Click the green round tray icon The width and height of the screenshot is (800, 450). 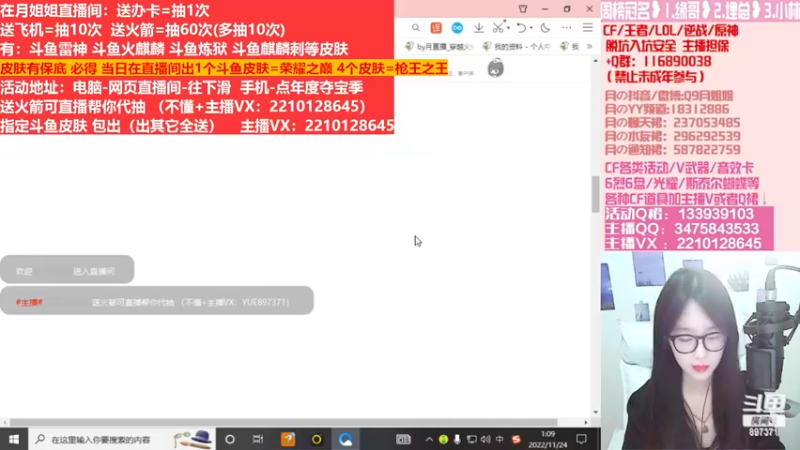[x=443, y=439]
